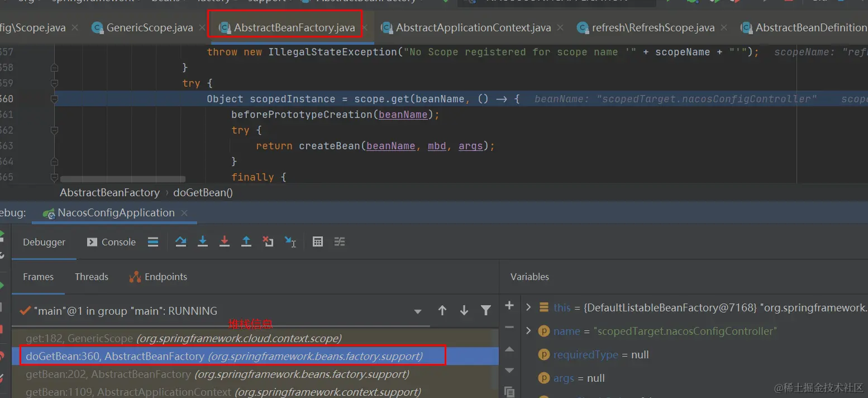Select the "main"@1 RUNNING thread combo box
This screenshot has height=398, width=868.
(221, 311)
